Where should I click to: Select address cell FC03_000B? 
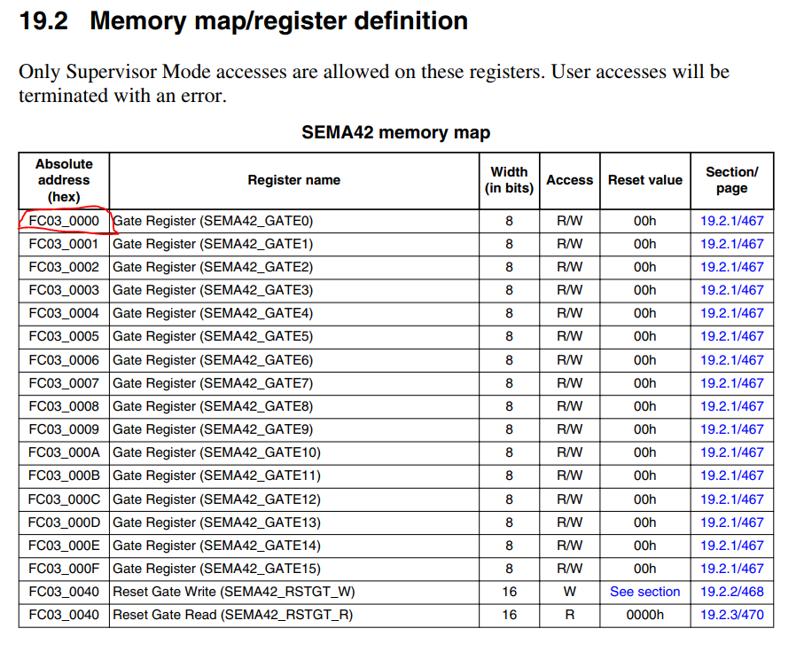coord(64,475)
